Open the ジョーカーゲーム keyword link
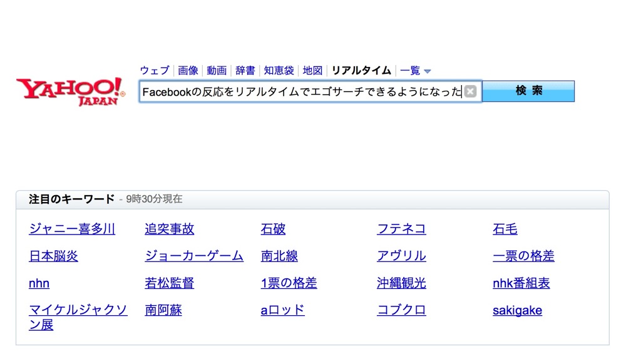Viewport: 626px width, 364px height. (194, 256)
